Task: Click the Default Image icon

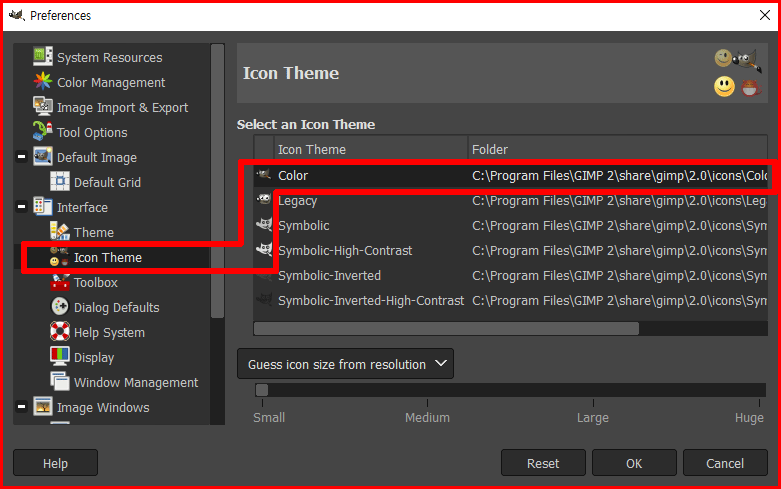Action: pyautogui.click(x=43, y=157)
